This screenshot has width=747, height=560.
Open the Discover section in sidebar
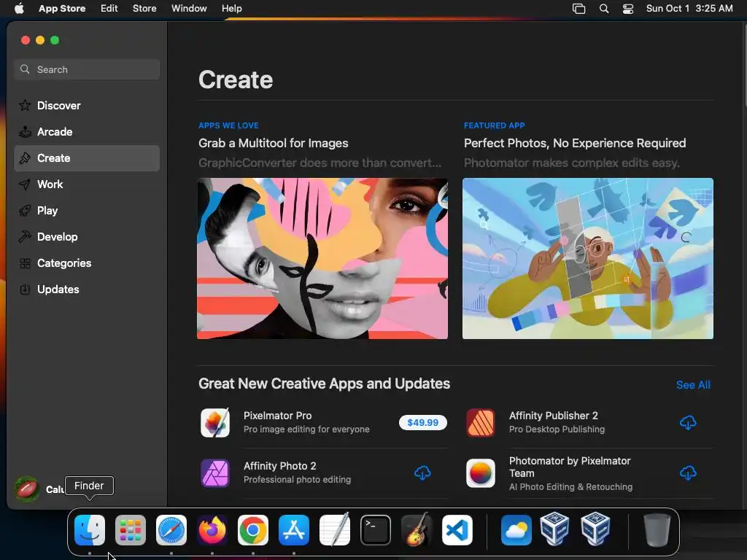87,105
